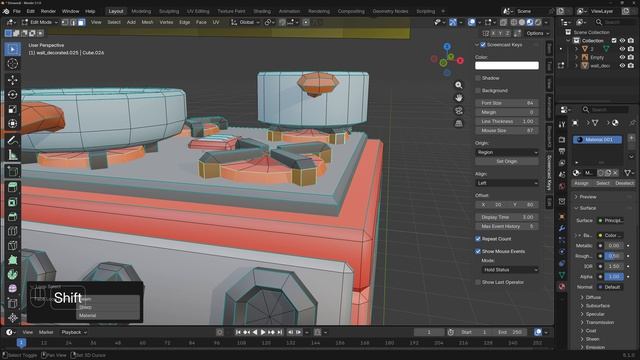Select the Extrude Region tool
The image size is (640, 360).
12,187
